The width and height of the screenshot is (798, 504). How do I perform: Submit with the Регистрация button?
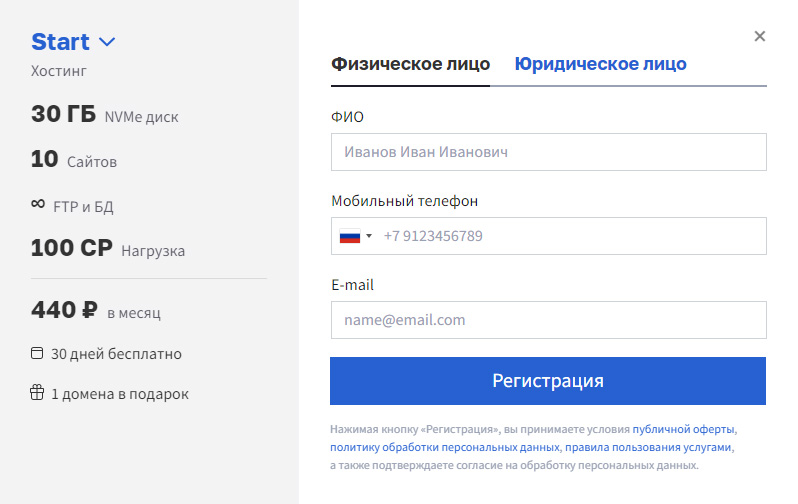click(x=548, y=381)
